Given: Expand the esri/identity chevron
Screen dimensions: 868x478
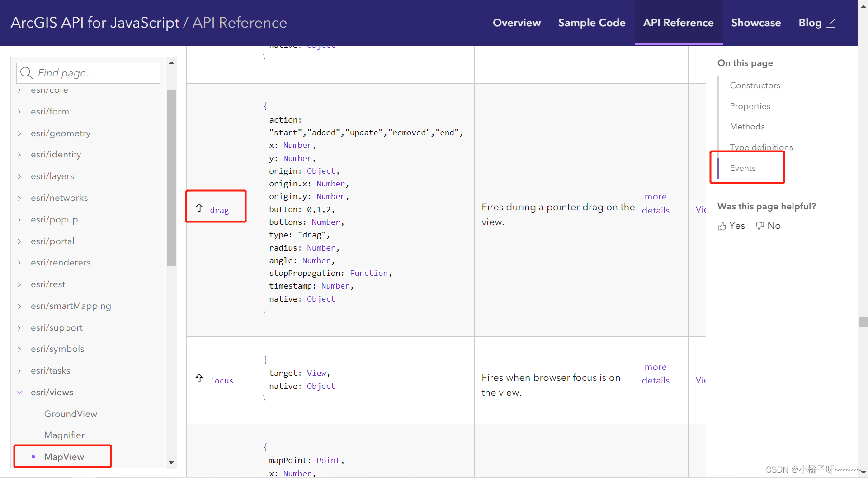Looking at the screenshot, I should coord(19,155).
